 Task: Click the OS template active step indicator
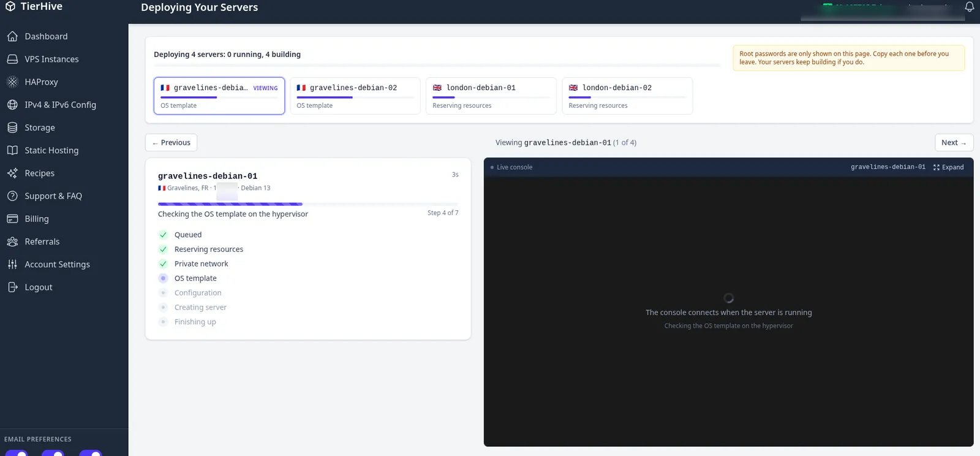(x=163, y=278)
